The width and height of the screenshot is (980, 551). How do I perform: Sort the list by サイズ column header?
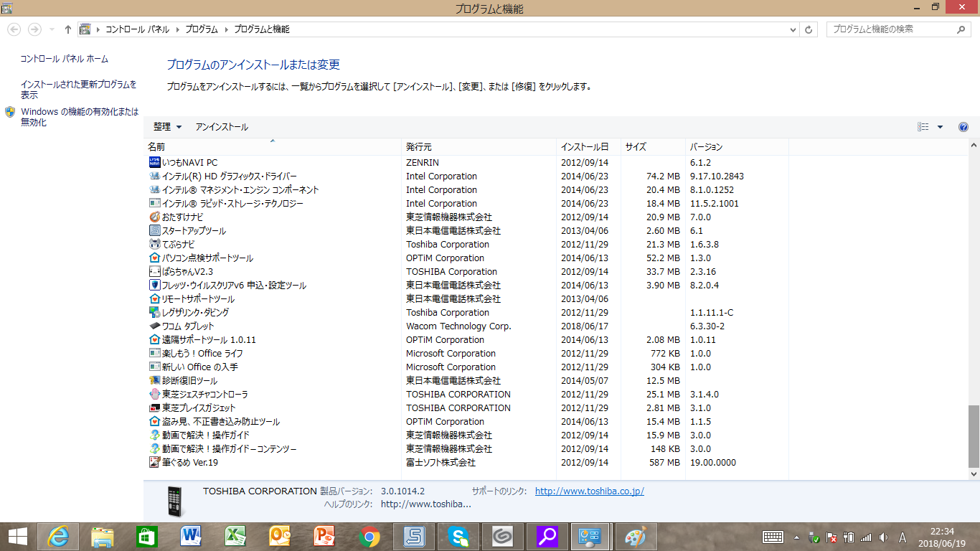(x=653, y=146)
